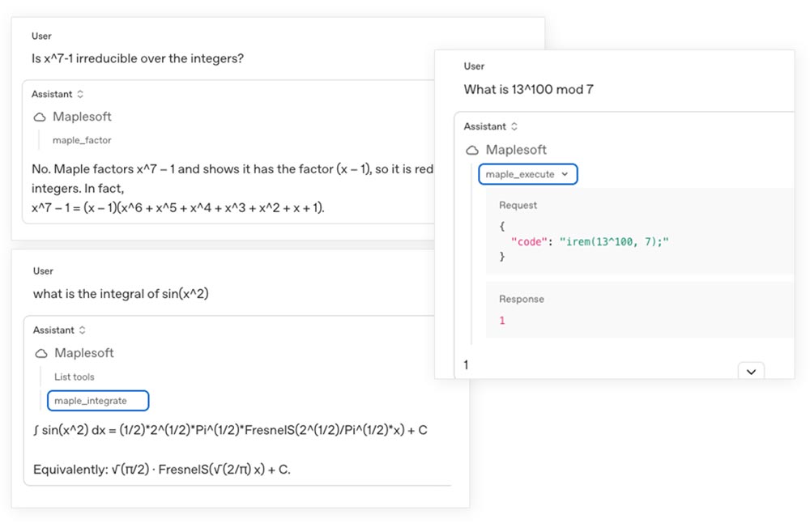The height and width of the screenshot is (532, 810).
Task: Click the Assistant sort arrows in the integral conversation
Action: click(82, 330)
